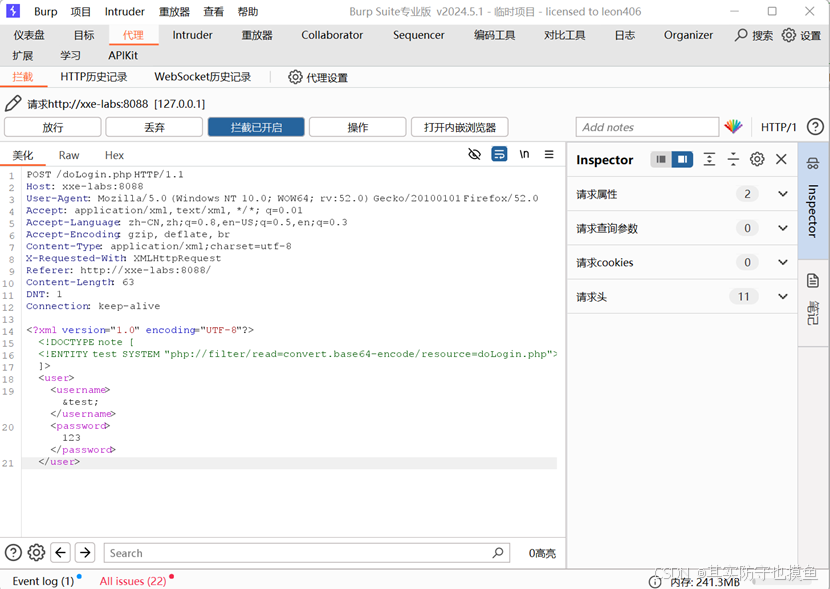Open HTTP历史记录 sub-tab
The width and height of the screenshot is (830, 589).
(94, 77)
